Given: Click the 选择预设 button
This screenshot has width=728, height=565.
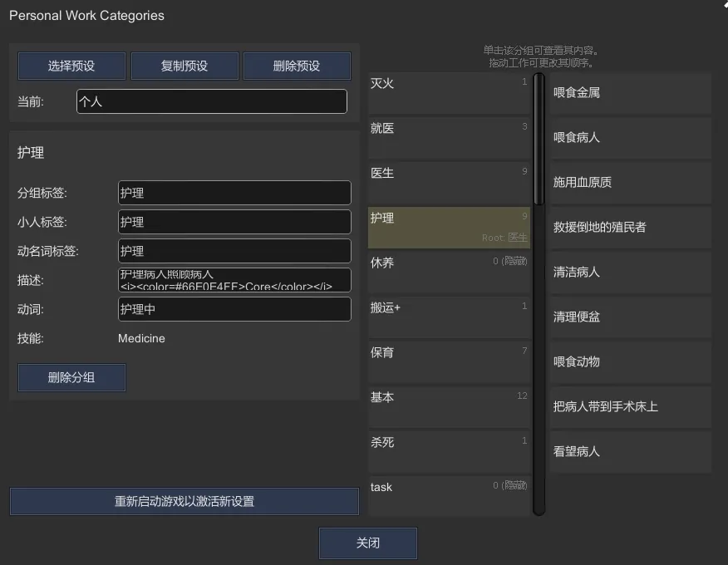Looking at the screenshot, I should tap(71, 66).
